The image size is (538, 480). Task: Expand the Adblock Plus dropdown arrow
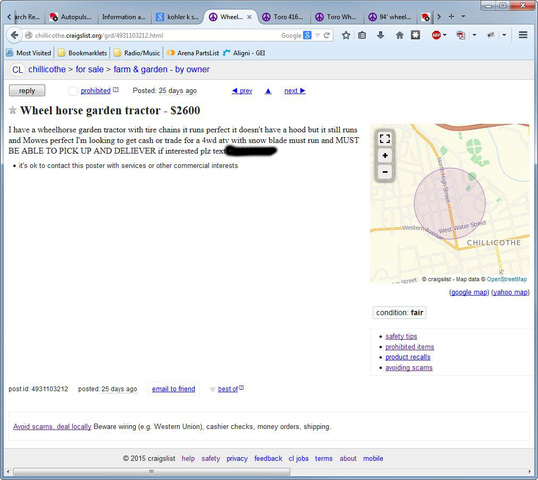445,35
